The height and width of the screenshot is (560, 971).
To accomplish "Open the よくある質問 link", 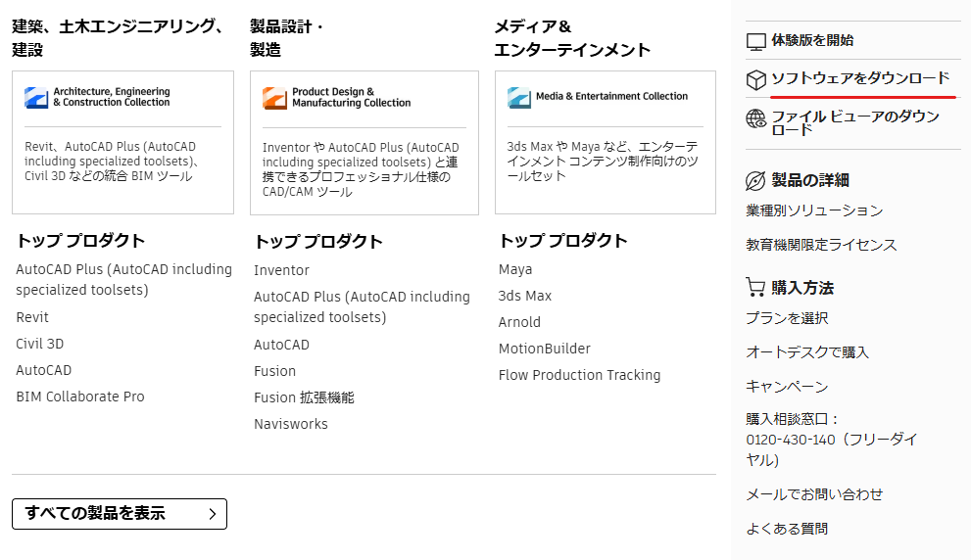I will click(x=787, y=529).
